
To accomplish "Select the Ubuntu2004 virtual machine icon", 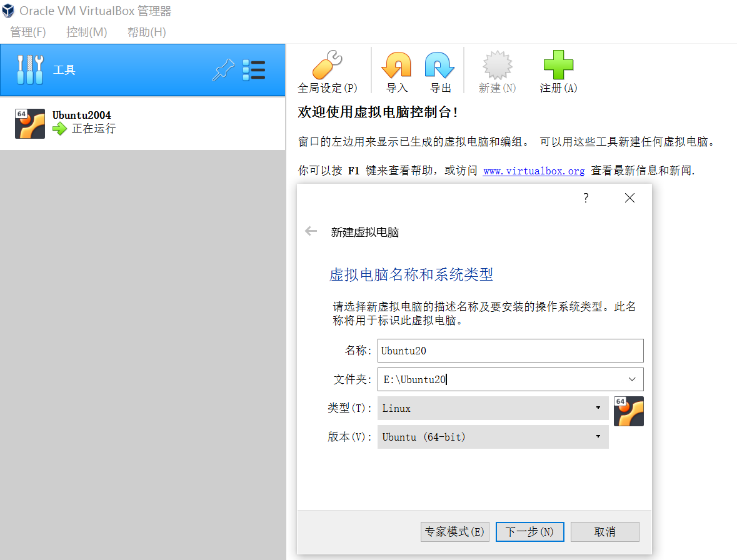I will (29, 124).
